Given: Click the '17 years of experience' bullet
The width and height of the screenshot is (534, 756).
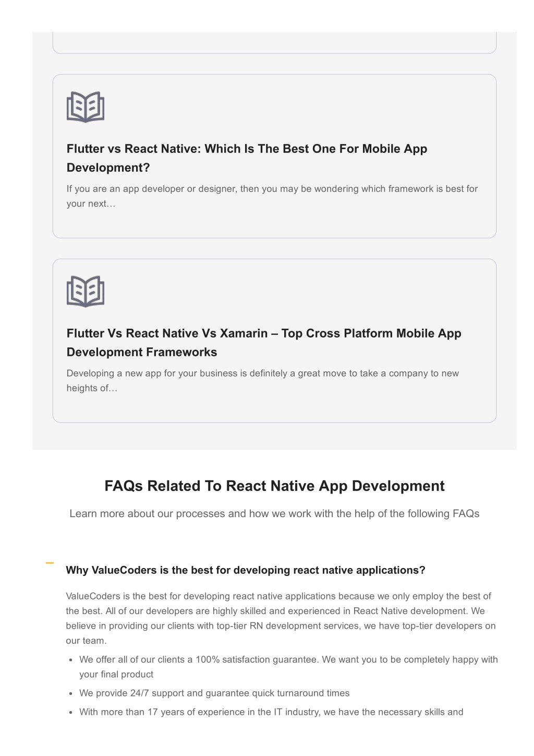Looking at the screenshot, I should point(271,712).
